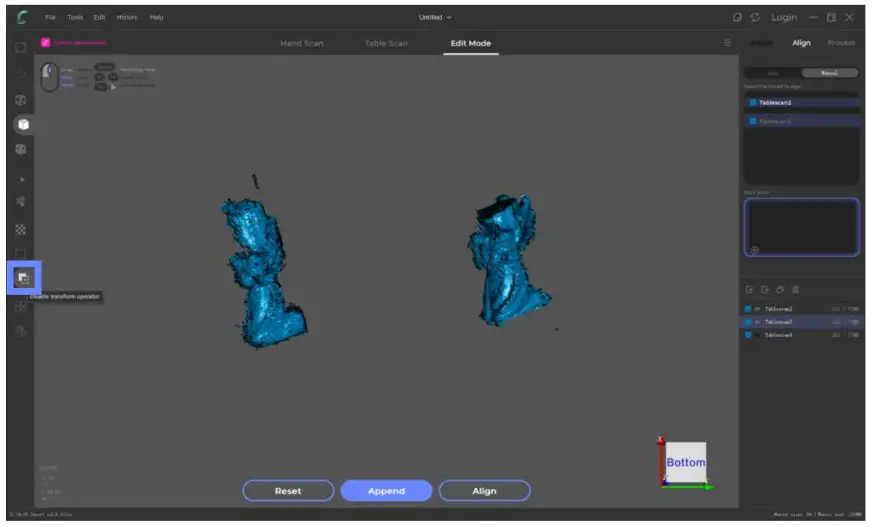Click the empty square icon in sidebar
Viewport: 874px width, 527px height.
point(21,254)
